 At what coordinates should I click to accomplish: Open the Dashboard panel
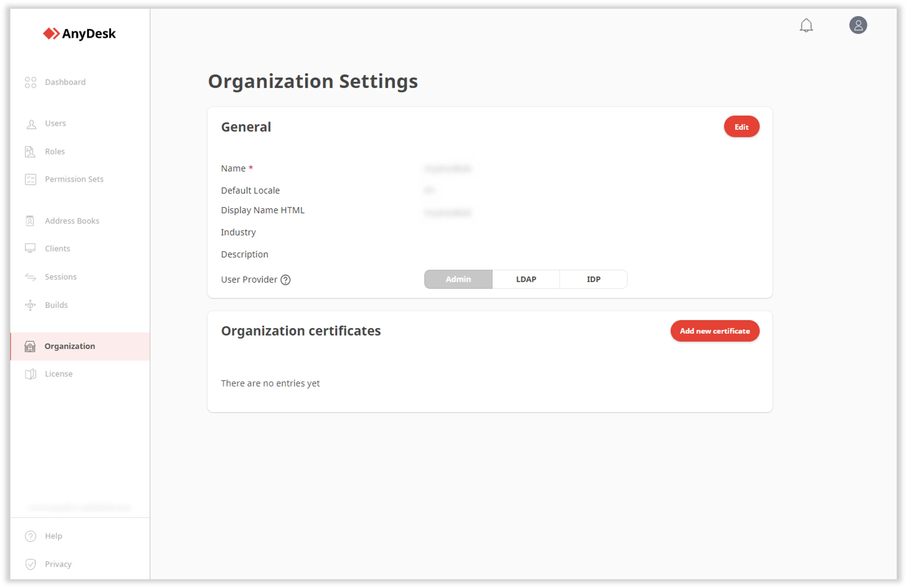65,82
